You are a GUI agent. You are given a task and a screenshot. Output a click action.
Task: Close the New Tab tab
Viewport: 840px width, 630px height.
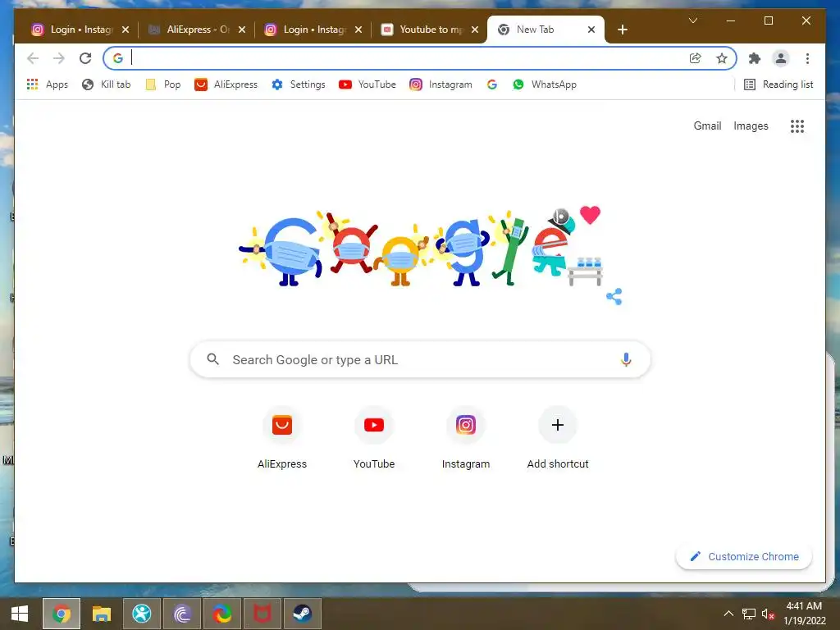591,30
